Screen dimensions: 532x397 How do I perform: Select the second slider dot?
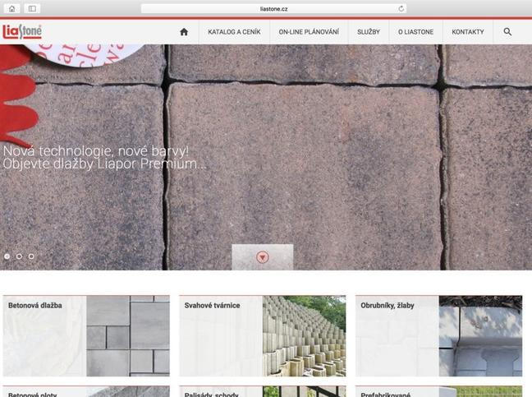pyautogui.click(x=19, y=256)
